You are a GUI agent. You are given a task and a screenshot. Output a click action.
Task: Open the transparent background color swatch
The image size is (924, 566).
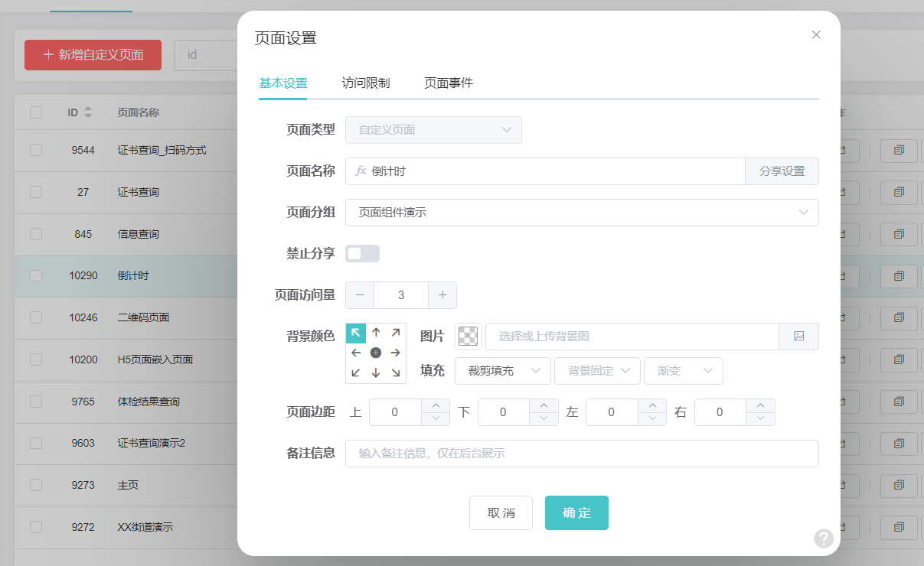point(468,337)
